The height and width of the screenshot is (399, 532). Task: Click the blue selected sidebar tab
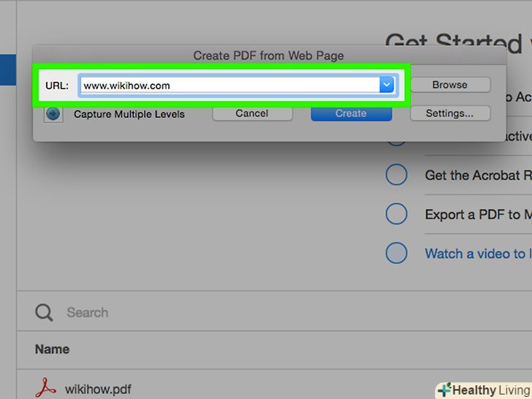(8, 69)
